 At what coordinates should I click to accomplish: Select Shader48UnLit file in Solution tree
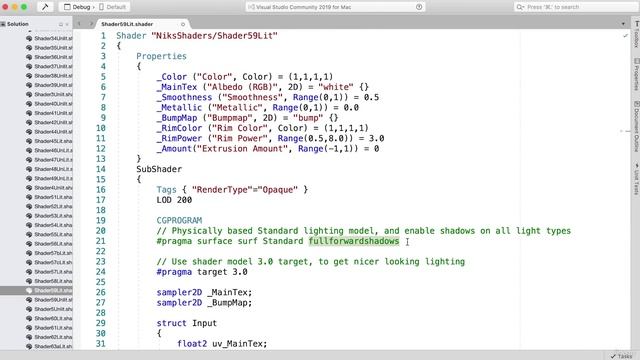click(49, 169)
